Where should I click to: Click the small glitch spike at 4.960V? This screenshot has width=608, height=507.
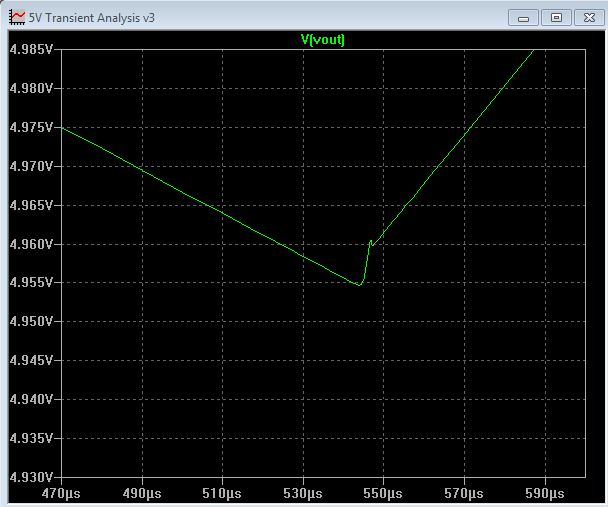tap(371, 243)
